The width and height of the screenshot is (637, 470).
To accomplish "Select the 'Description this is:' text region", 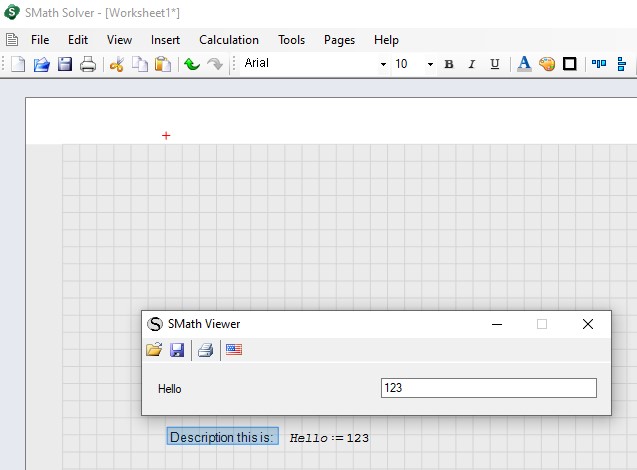I will (x=221, y=437).
